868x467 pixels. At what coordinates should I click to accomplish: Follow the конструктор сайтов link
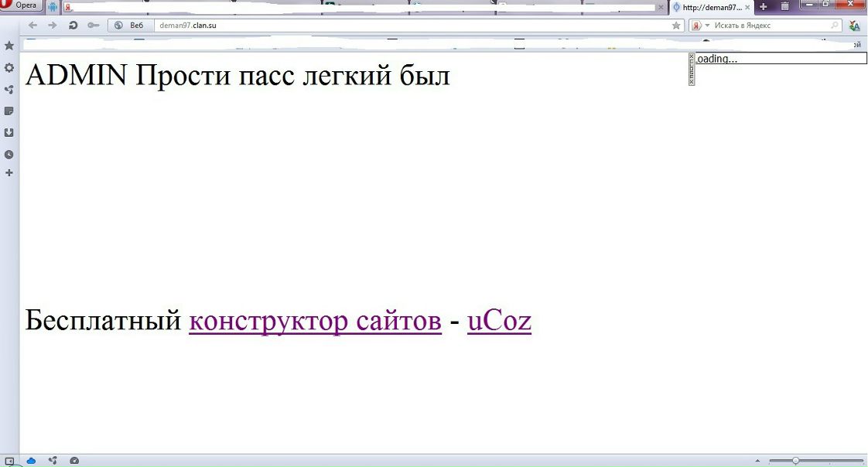tap(314, 319)
